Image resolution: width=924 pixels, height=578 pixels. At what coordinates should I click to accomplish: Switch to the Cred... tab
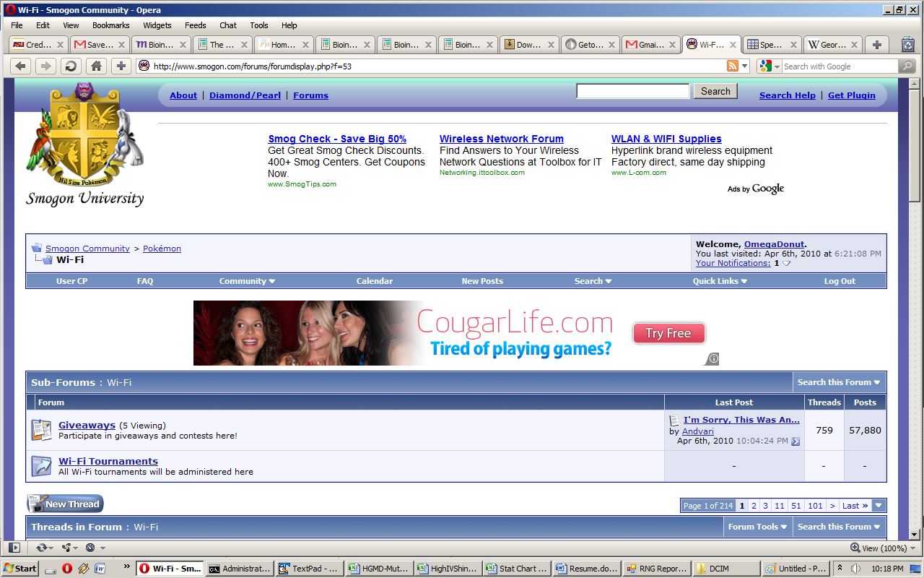pos(38,45)
